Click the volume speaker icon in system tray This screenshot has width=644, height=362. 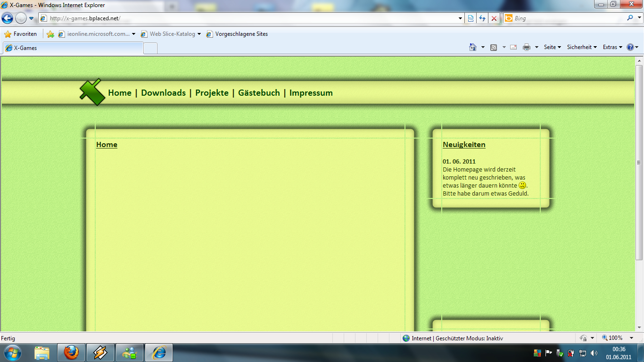[594, 353]
